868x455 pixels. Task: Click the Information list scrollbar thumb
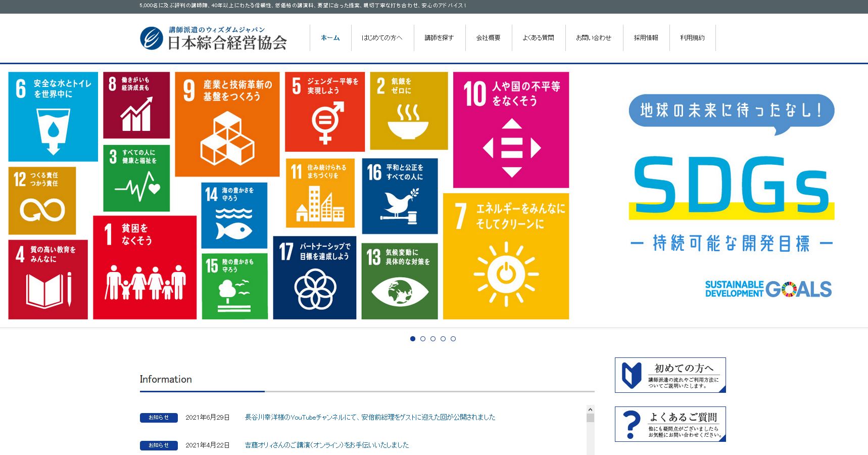click(x=590, y=418)
